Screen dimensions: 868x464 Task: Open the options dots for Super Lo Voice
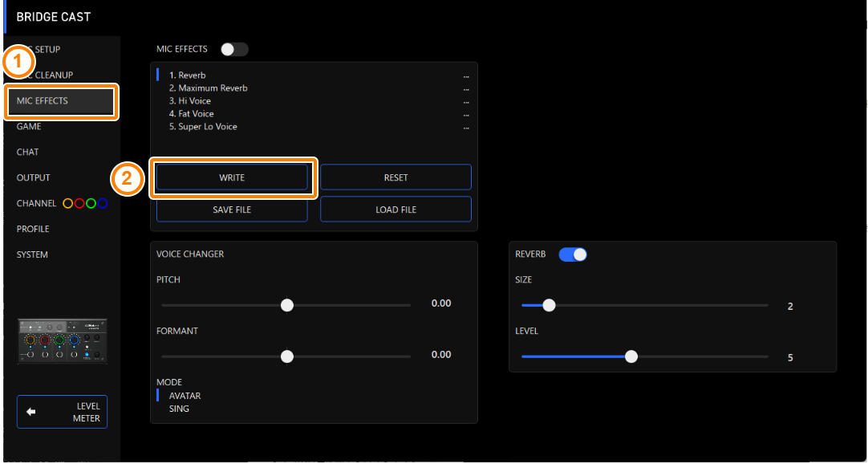(x=466, y=128)
